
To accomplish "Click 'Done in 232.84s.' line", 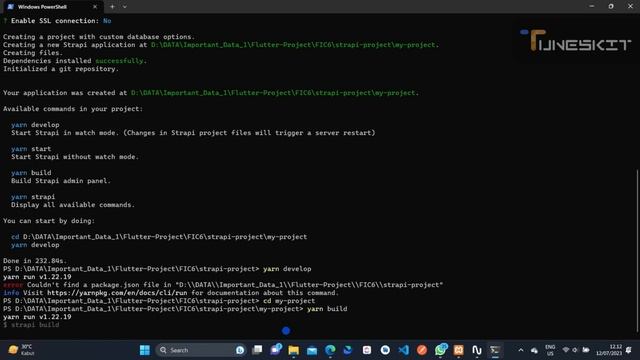I will [x=35, y=260].
